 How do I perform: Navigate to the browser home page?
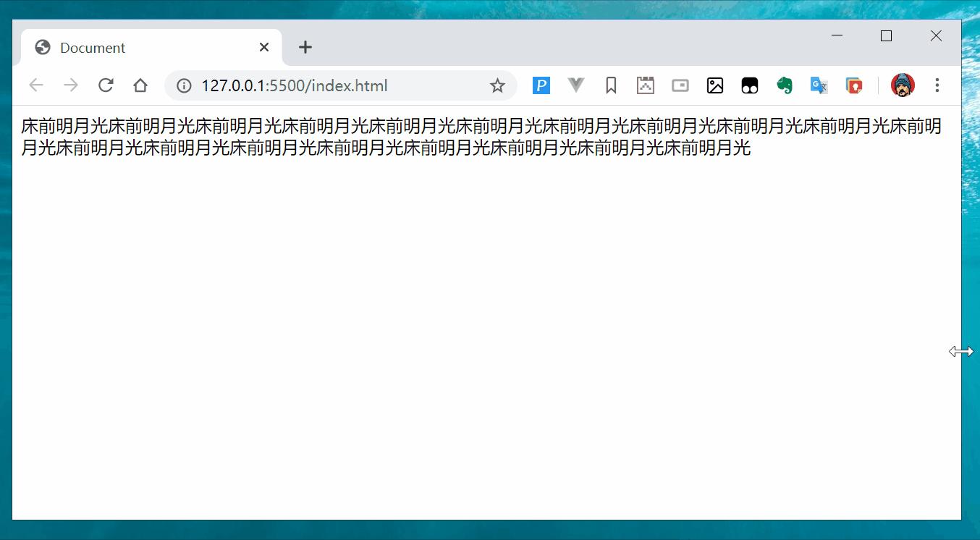click(x=140, y=85)
